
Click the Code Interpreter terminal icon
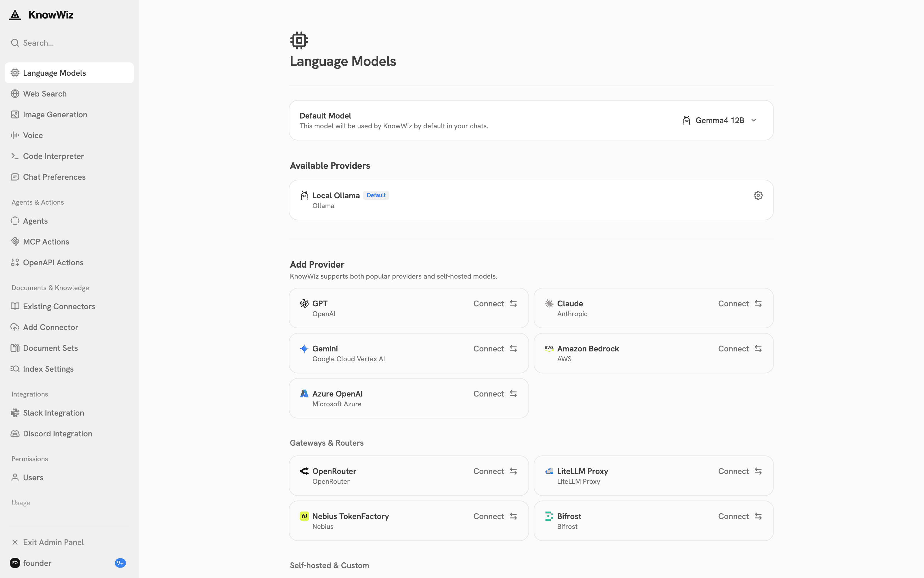[15, 156]
